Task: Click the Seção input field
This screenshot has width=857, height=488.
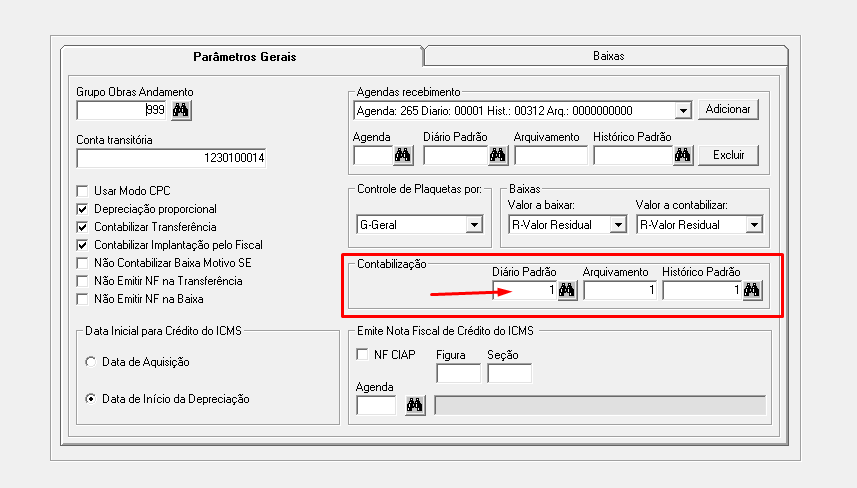Action: pyautogui.click(x=509, y=374)
